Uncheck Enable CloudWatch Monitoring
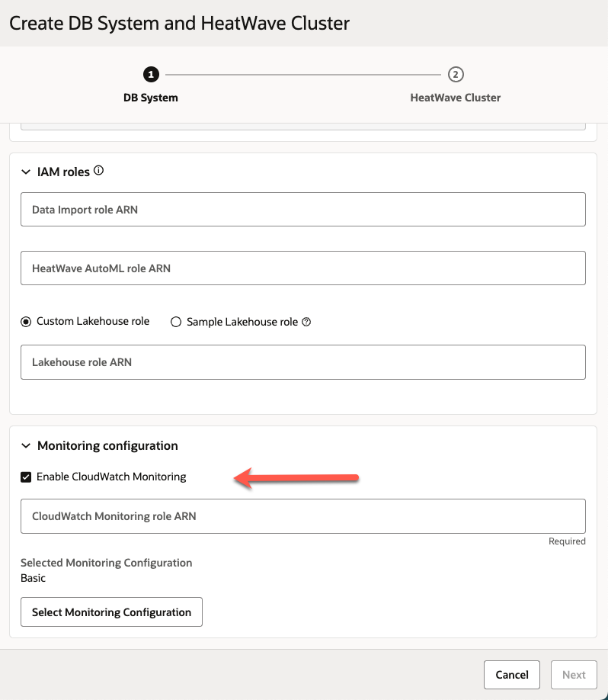608x700 pixels. [x=25, y=477]
